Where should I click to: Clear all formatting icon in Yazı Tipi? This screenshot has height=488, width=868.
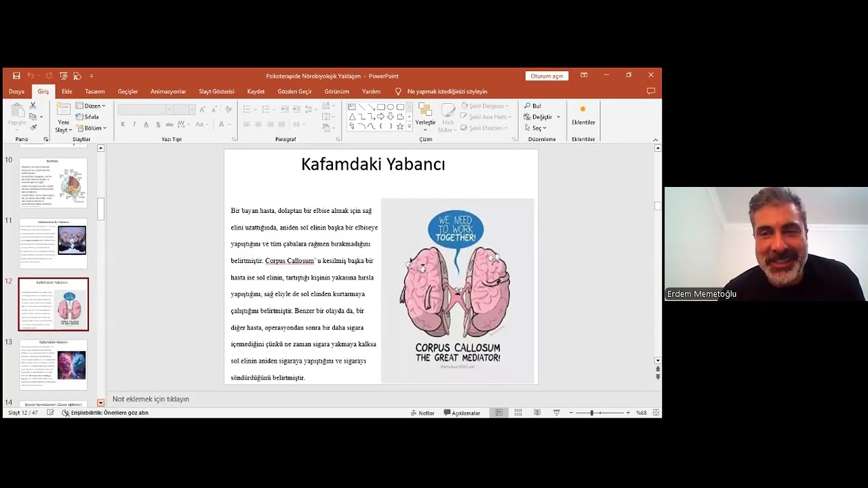[227, 109]
